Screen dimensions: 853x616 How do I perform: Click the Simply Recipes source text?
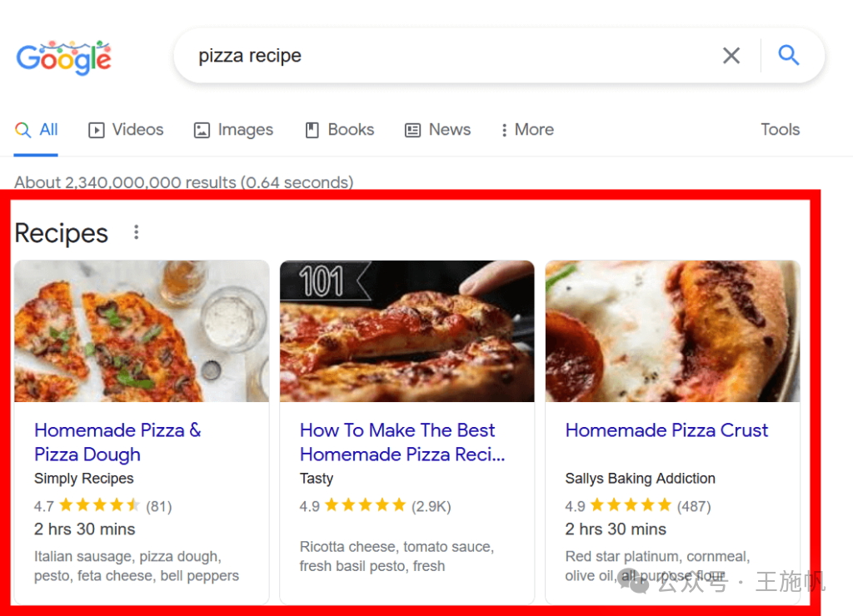click(x=84, y=479)
